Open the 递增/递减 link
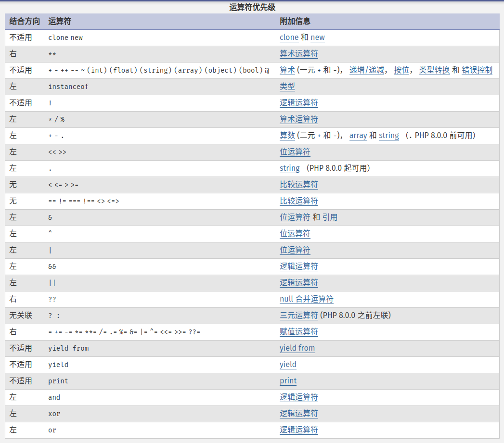This screenshot has width=504, height=443. 367,70
